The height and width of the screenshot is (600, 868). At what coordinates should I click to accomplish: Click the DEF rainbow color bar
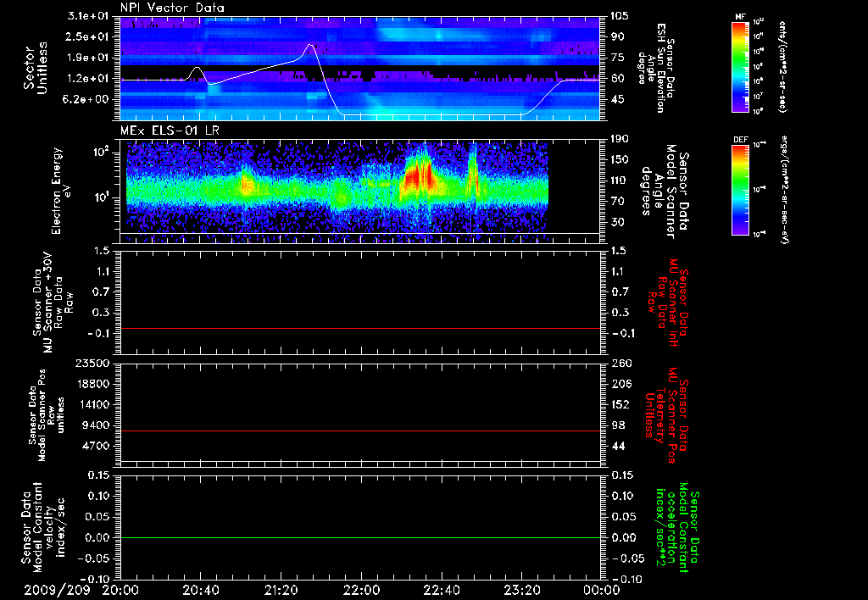coord(741,190)
